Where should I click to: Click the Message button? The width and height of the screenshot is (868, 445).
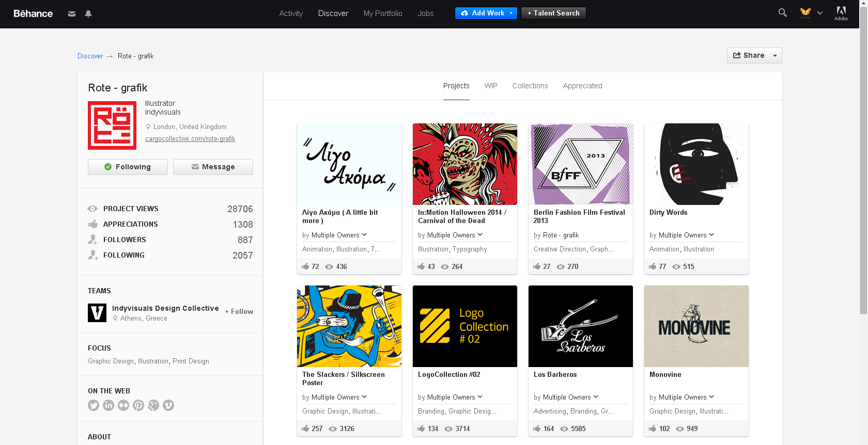coord(213,167)
